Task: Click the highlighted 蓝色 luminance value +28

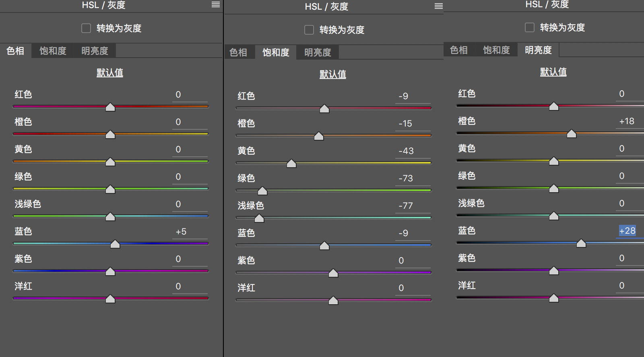Action: 627,231
